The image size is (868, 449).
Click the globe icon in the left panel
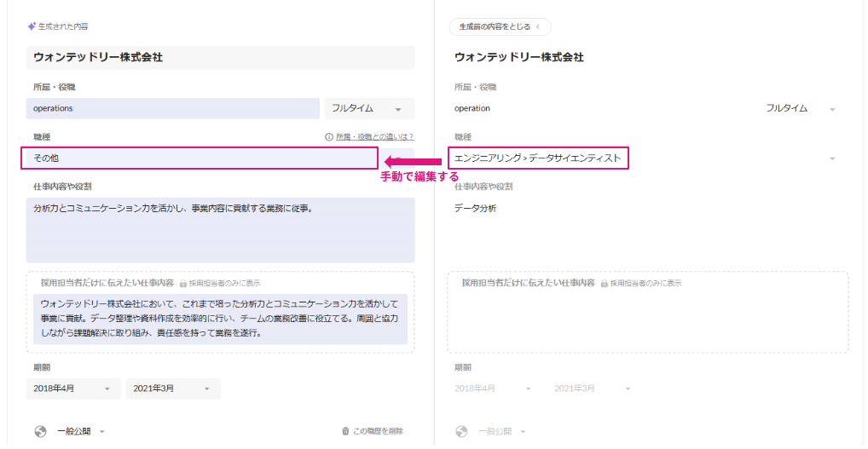pyautogui.click(x=40, y=431)
